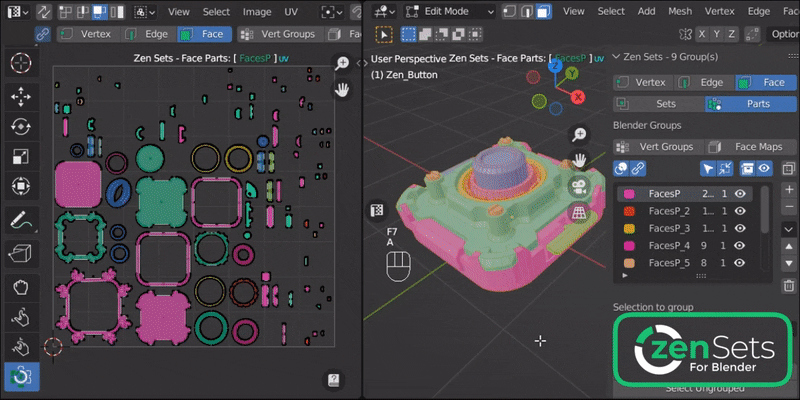This screenshot has height=400, width=800.
Task: Toggle visibility of FacesP_5 group
Action: (740, 263)
